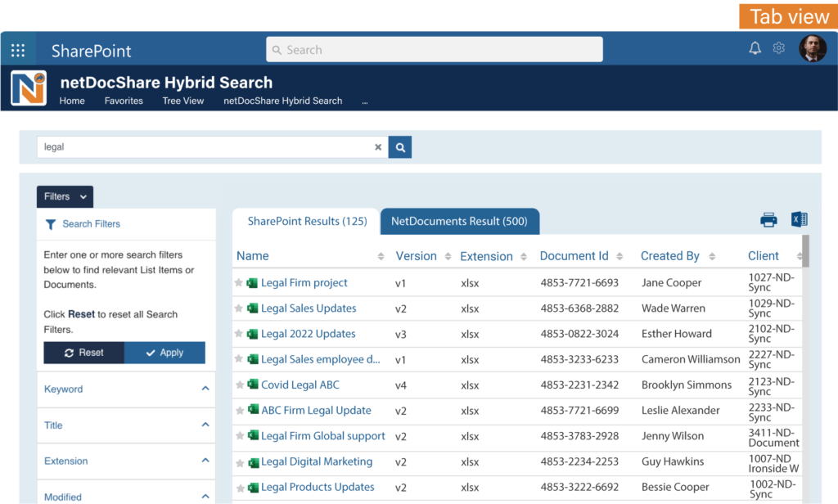Screen dimensions: 838x504
Task: Click the SharePoint title text
Action: [92, 51]
